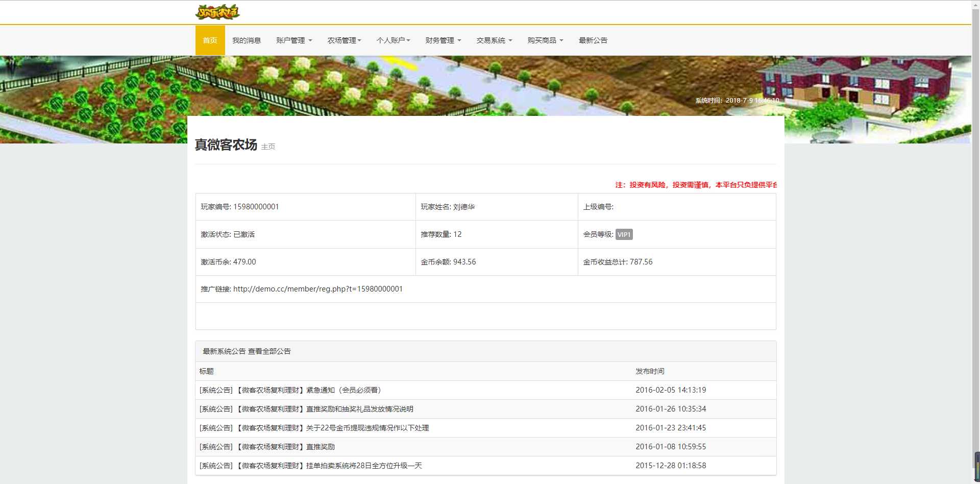Select the 首页 navigation tab
The height and width of the screenshot is (484, 980).
(210, 40)
